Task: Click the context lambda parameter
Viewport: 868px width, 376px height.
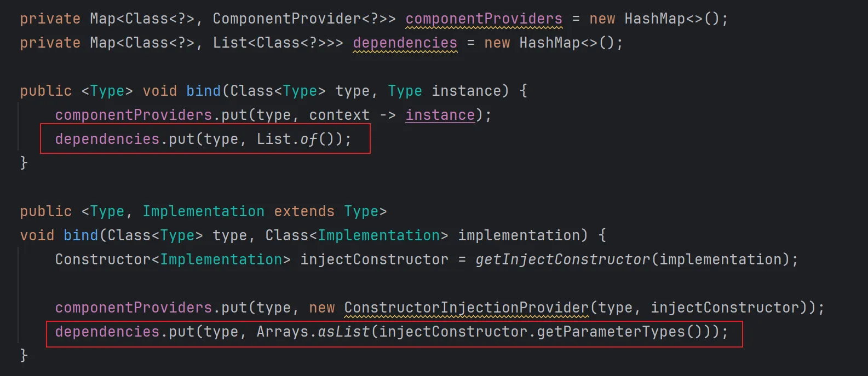Action: (339, 115)
